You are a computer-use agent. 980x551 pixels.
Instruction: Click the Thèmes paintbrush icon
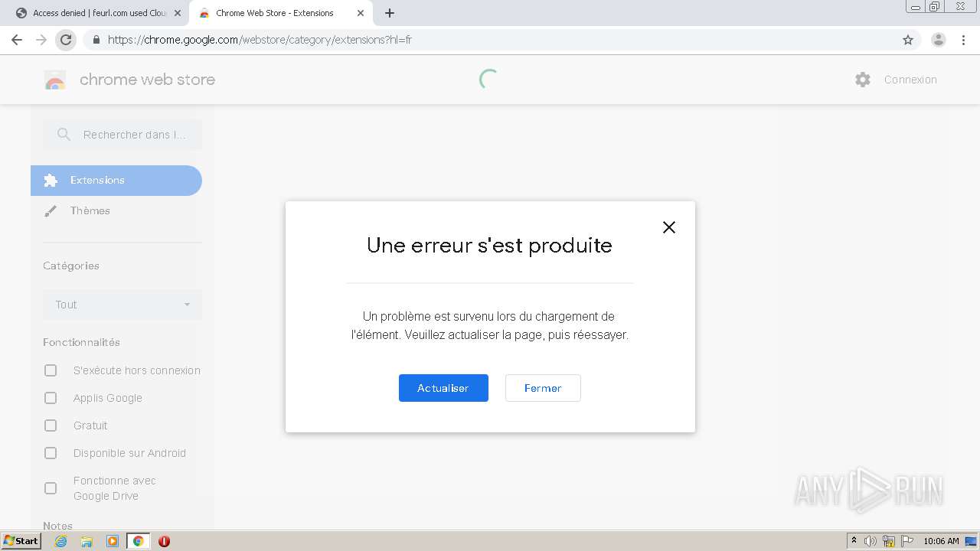point(51,211)
